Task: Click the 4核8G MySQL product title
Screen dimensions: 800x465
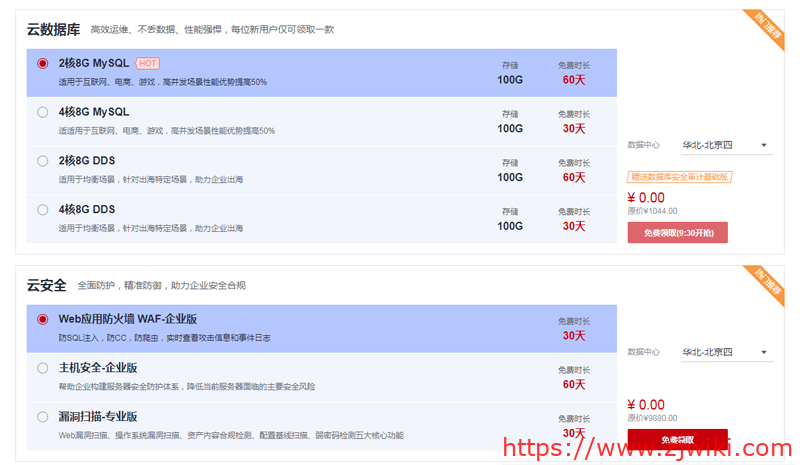Action: (x=94, y=112)
